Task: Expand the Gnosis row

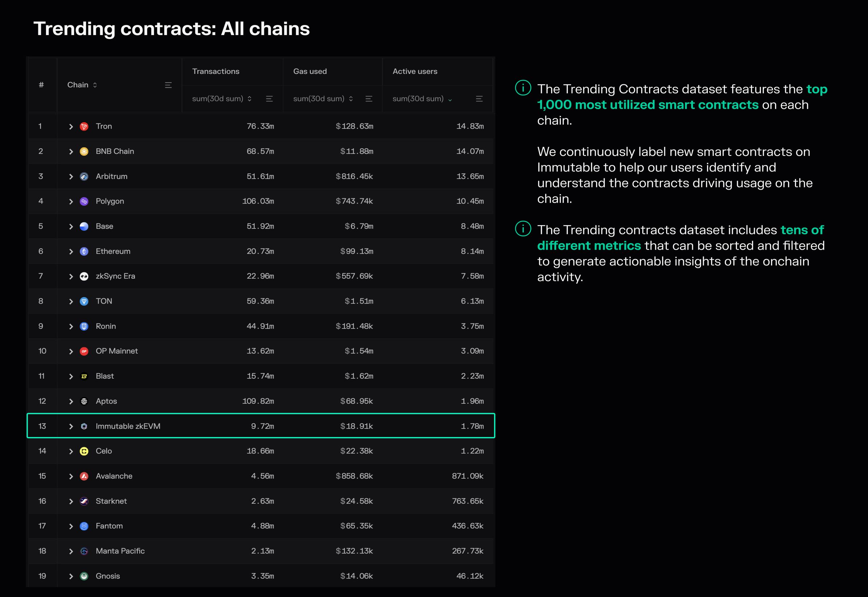Action: click(71, 576)
